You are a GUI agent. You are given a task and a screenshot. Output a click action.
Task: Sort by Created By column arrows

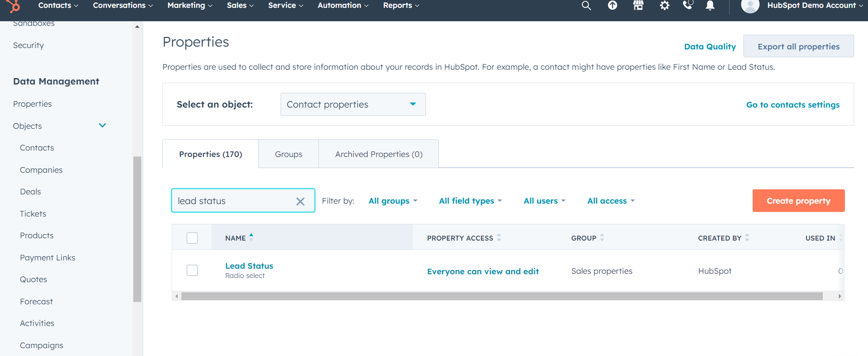(x=747, y=237)
